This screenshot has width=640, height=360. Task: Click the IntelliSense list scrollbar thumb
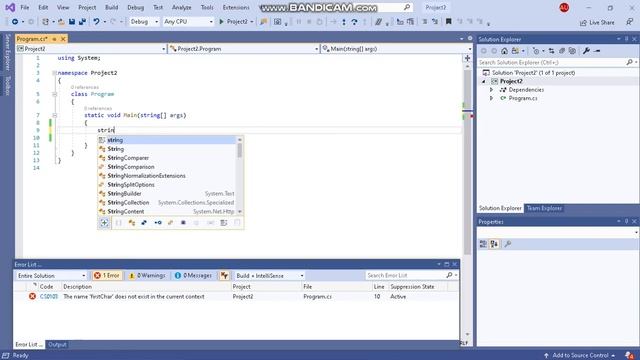click(x=240, y=151)
